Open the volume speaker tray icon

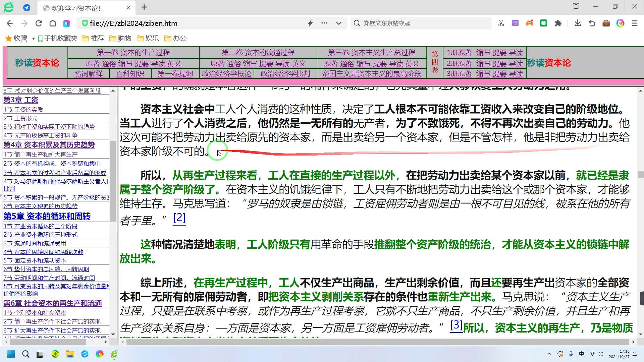pos(600,354)
